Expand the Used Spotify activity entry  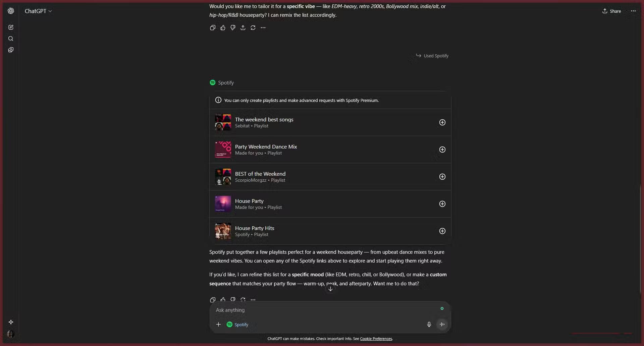[432, 56]
